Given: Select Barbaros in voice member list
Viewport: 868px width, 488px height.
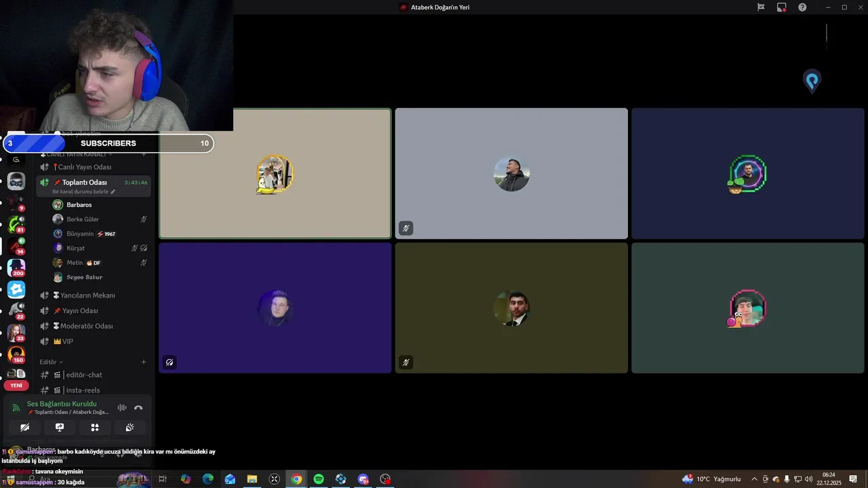Looking at the screenshot, I should point(100,205).
